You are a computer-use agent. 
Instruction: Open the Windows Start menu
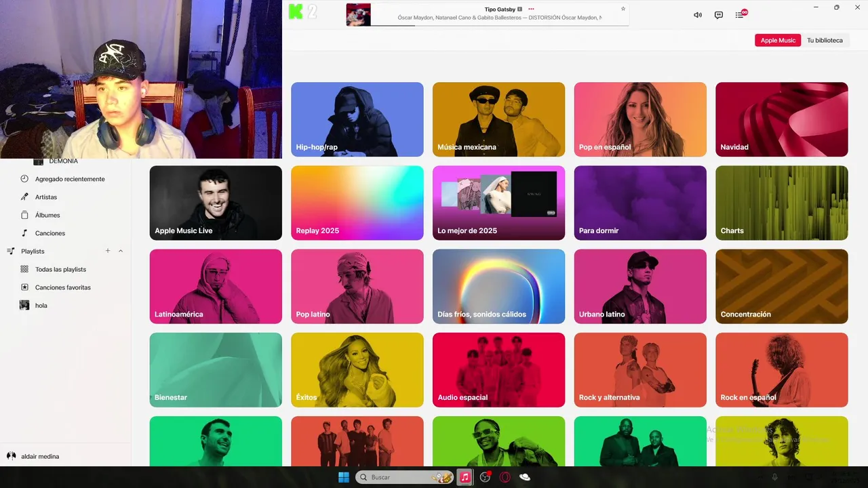pos(344,477)
